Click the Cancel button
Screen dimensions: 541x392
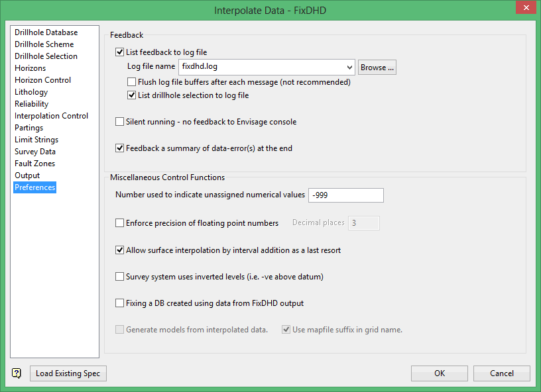502,373
